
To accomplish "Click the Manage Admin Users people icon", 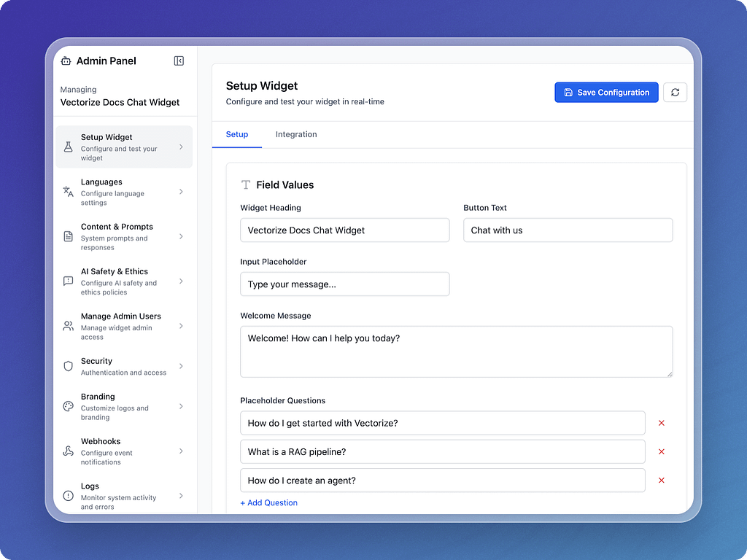I will coord(68,326).
